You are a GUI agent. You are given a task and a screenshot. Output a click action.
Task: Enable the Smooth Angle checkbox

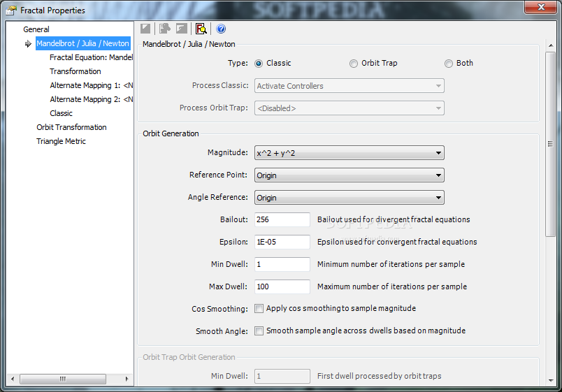point(259,331)
